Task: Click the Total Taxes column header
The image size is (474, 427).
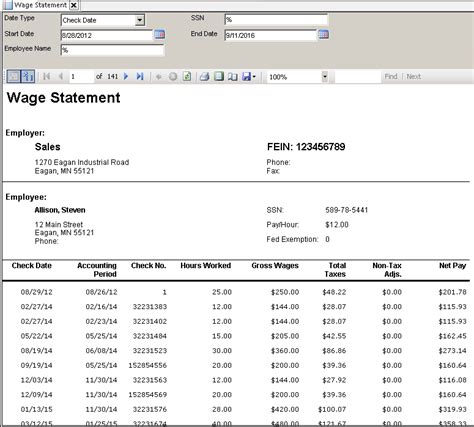Action: tap(336, 270)
